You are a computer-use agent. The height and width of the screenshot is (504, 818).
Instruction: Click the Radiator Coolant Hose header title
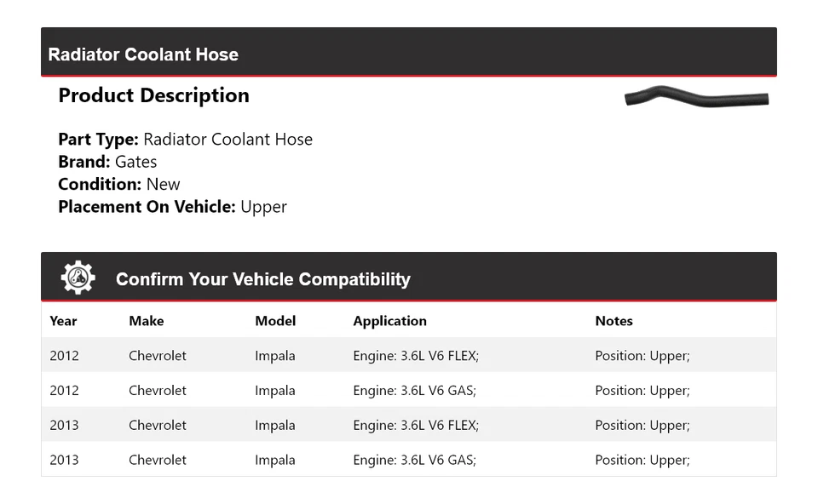click(143, 54)
